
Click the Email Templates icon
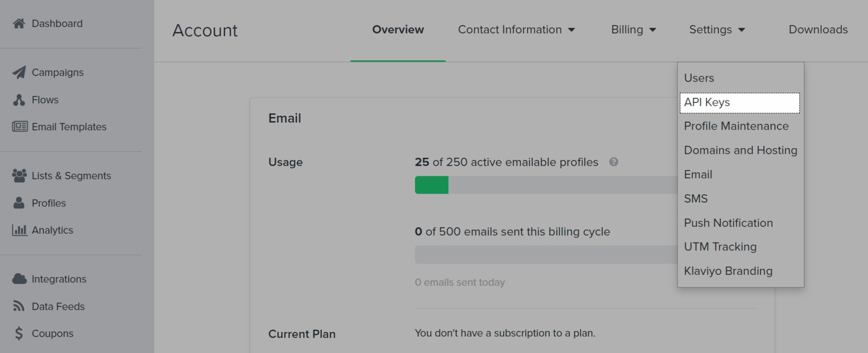[x=20, y=126]
